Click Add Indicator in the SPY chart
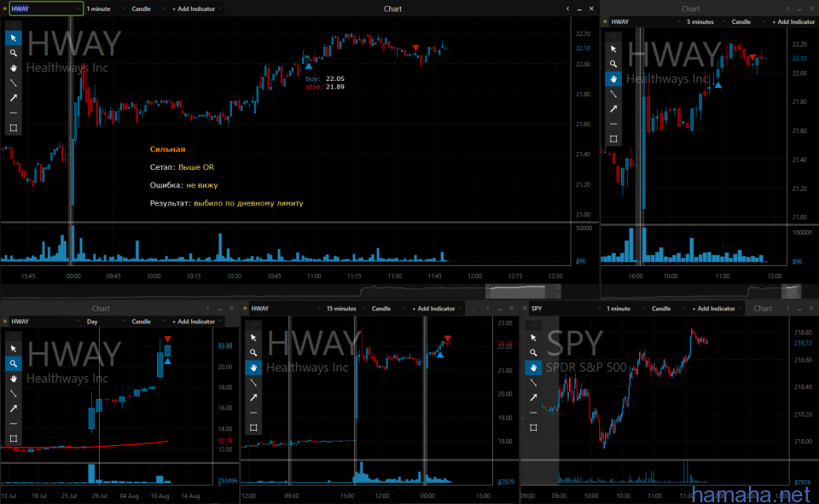819x504 pixels. (x=714, y=309)
